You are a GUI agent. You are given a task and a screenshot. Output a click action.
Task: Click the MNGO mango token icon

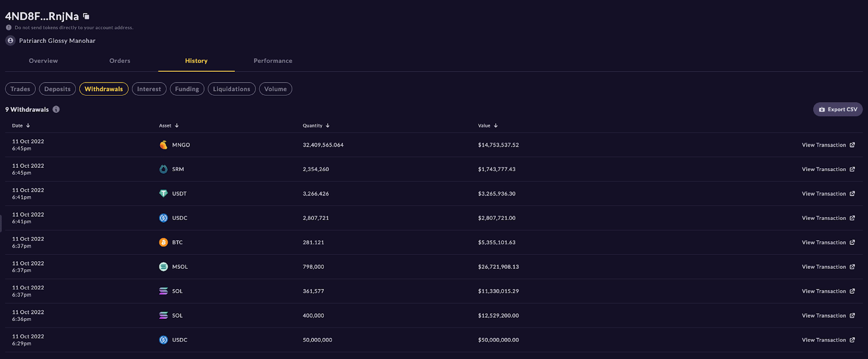click(163, 145)
